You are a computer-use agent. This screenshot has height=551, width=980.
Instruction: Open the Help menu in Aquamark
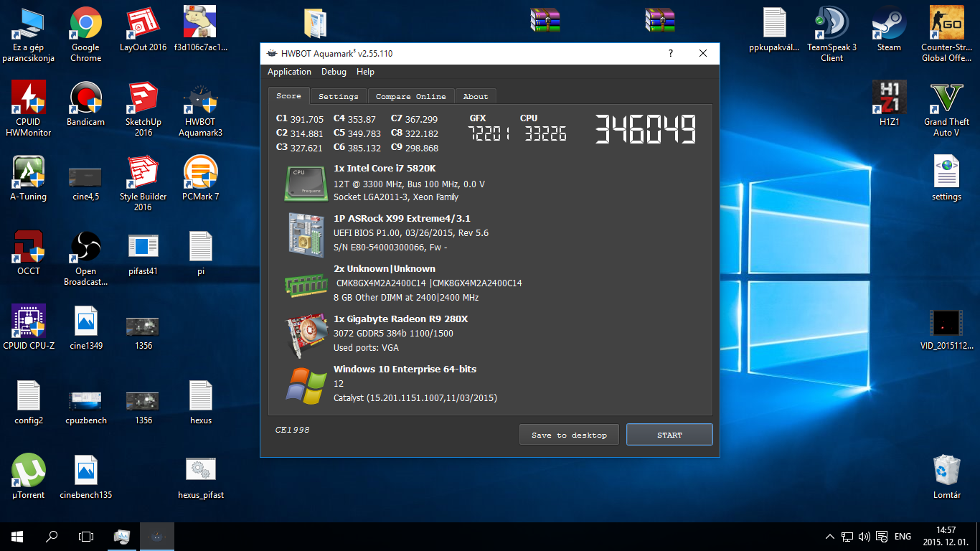pos(365,72)
